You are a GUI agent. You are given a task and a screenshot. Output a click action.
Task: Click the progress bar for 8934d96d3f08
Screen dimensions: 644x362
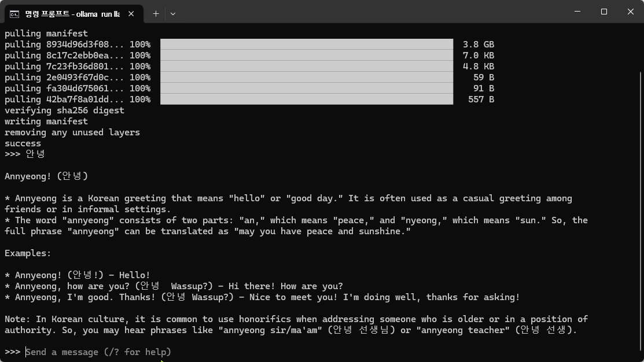[307, 45]
